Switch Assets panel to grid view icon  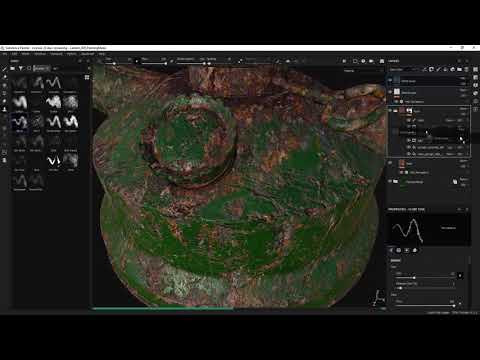(x=87, y=77)
